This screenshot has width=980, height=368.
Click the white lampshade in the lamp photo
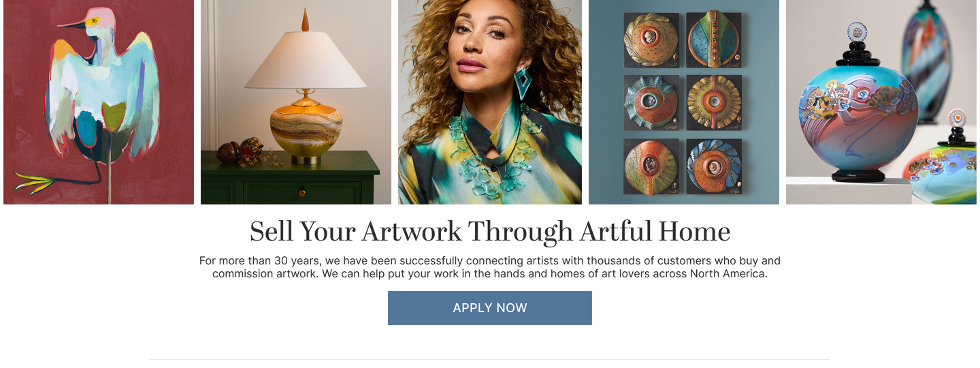(306, 60)
